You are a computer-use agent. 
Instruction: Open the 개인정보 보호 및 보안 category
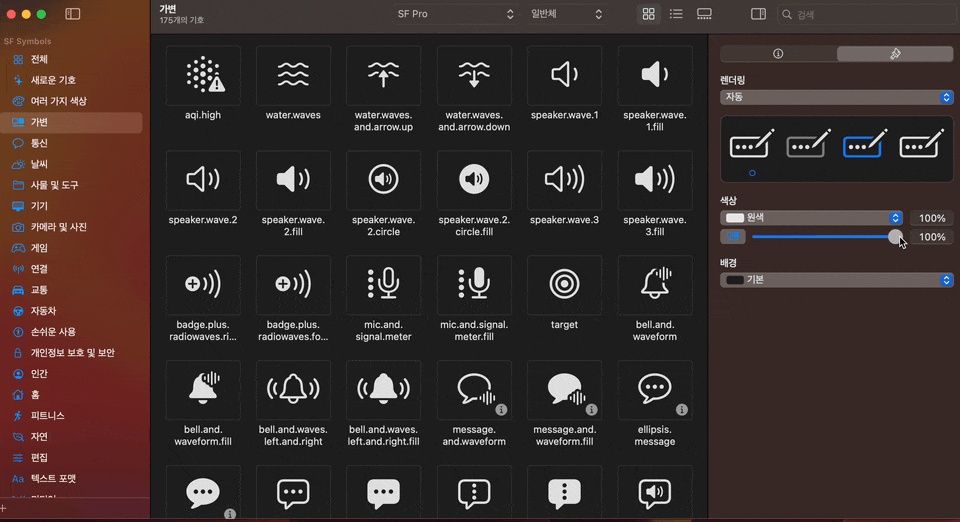coord(72,352)
